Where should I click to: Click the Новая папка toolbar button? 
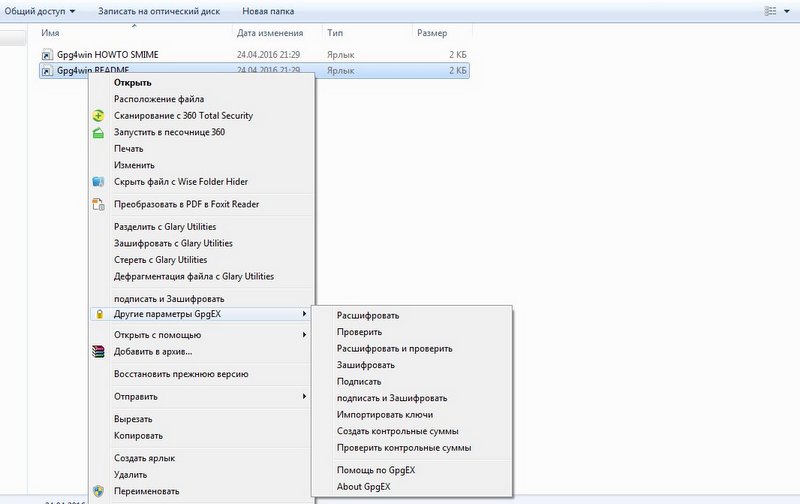(268, 11)
